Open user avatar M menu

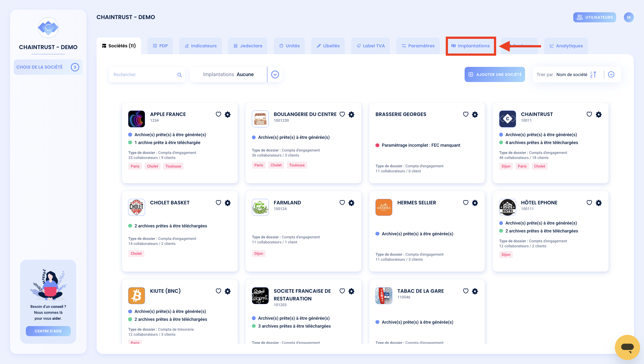pos(628,17)
